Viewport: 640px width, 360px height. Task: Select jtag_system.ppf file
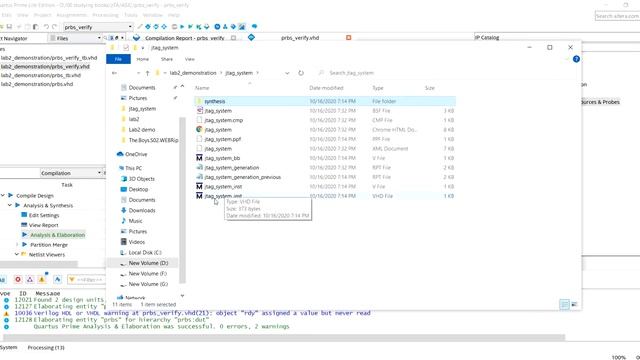point(223,139)
